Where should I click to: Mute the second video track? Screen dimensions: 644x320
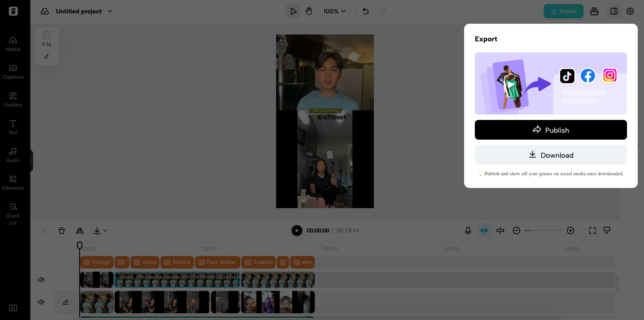point(41,302)
